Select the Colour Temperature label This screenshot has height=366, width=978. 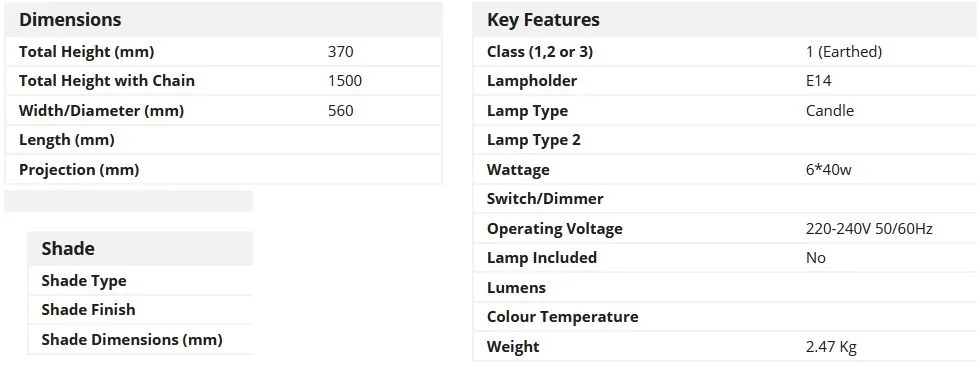click(563, 317)
